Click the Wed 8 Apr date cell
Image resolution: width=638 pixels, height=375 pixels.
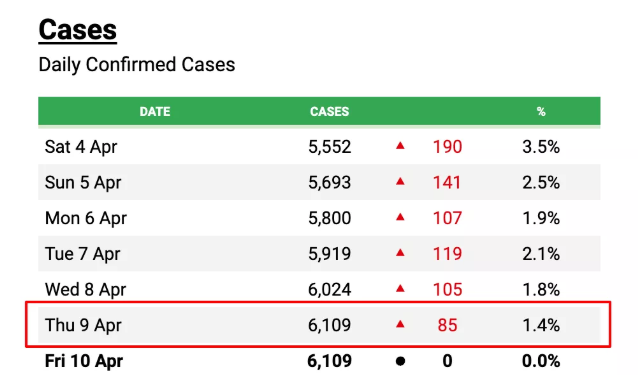[85, 290]
